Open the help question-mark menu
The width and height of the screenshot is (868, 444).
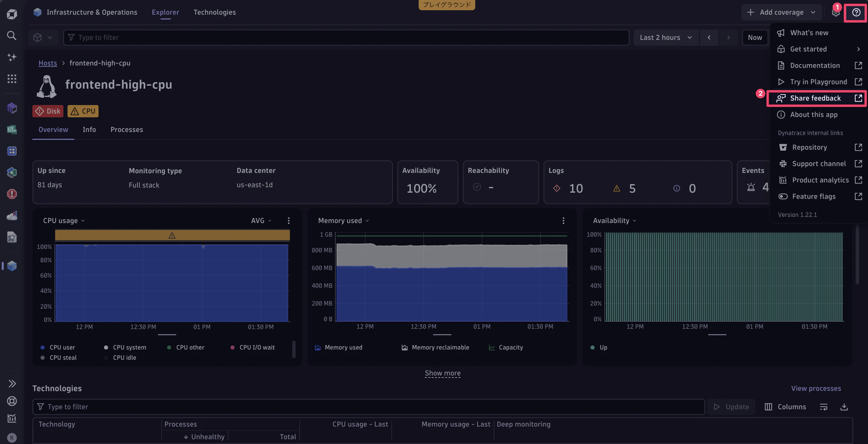click(x=856, y=13)
